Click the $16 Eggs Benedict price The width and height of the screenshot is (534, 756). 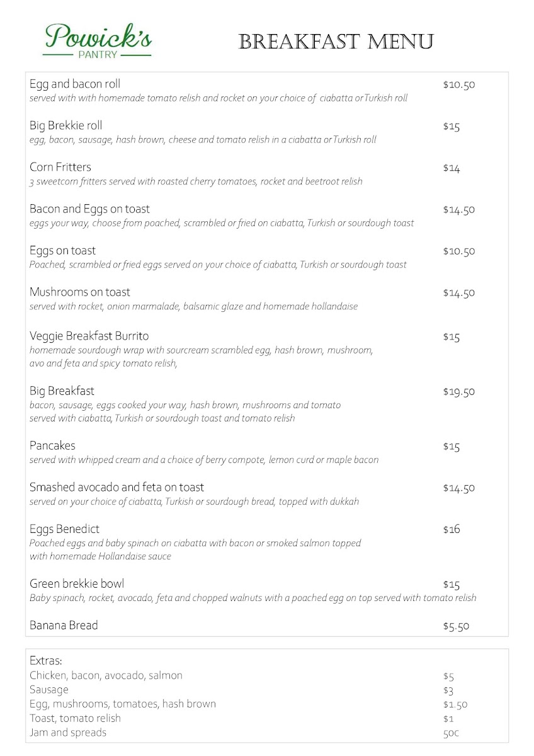point(452,530)
